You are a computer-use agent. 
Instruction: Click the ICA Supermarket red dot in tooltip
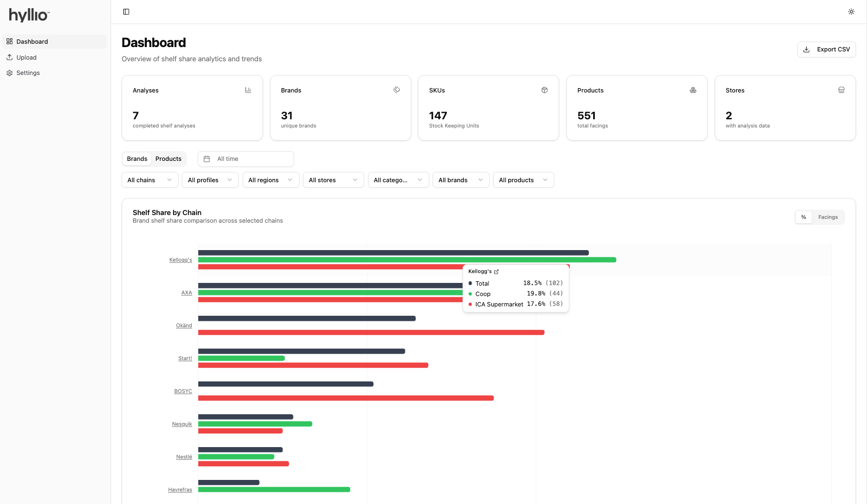pos(470,304)
